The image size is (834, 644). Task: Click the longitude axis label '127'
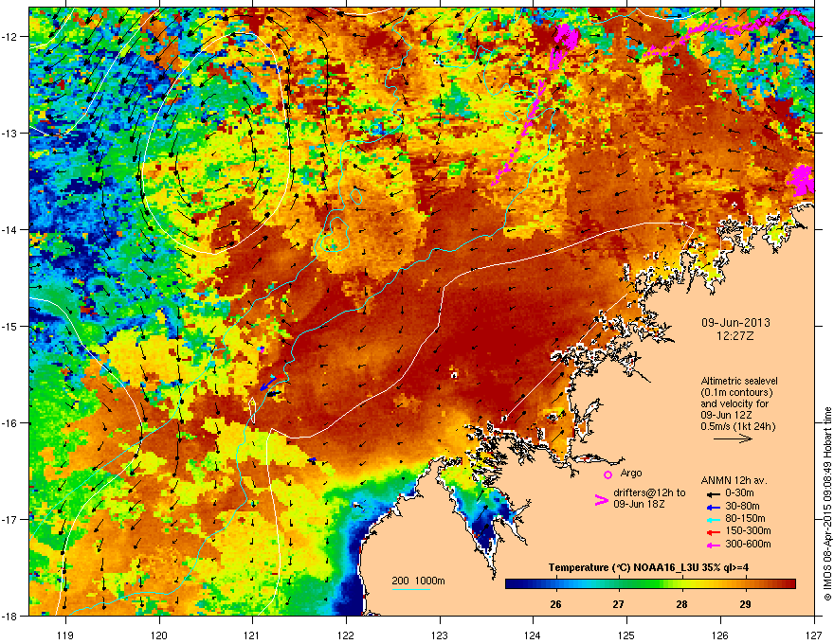(x=814, y=635)
